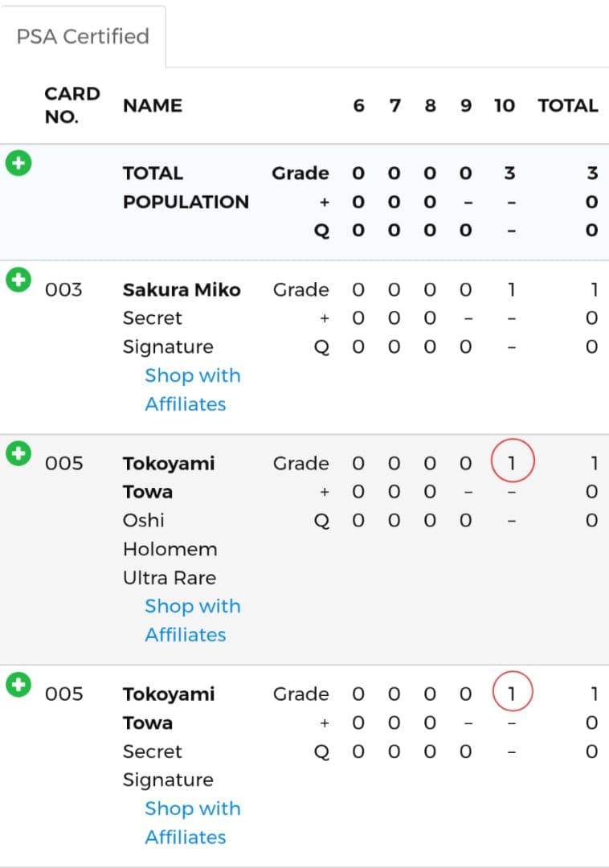Click circled grade 10 count for Towa Ultra Rare
This screenshot has width=609, height=868.
click(512, 463)
